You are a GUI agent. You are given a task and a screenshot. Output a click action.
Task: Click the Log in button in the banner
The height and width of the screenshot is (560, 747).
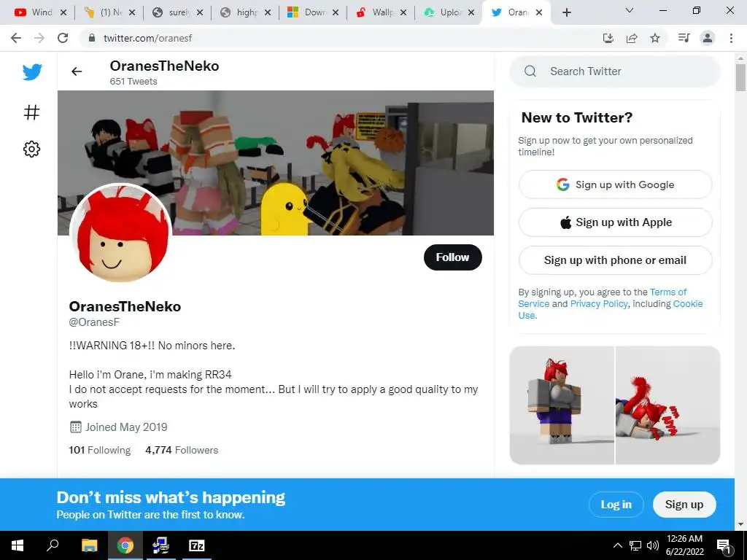point(616,505)
